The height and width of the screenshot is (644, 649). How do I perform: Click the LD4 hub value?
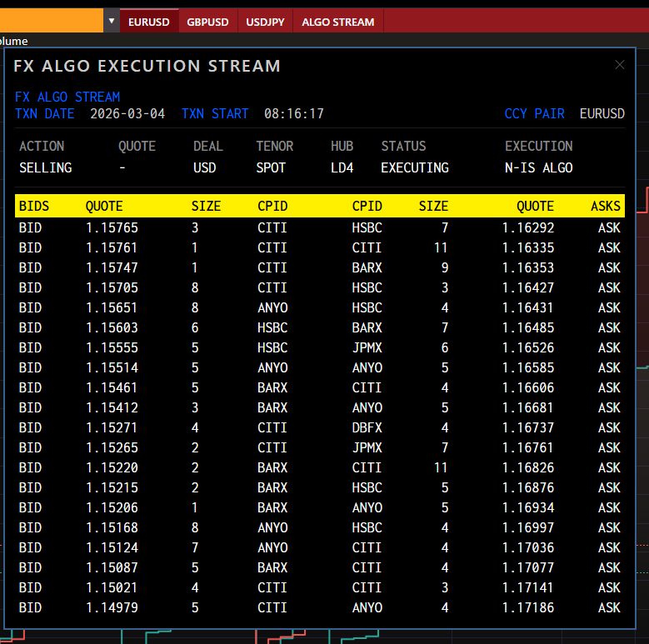click(342, 167)
